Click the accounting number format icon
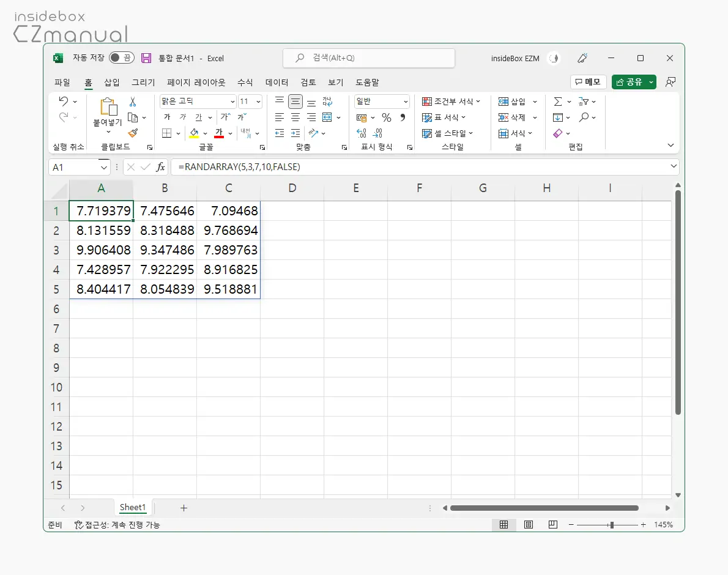The image size is (728, 575). click(x=362, y=117)
